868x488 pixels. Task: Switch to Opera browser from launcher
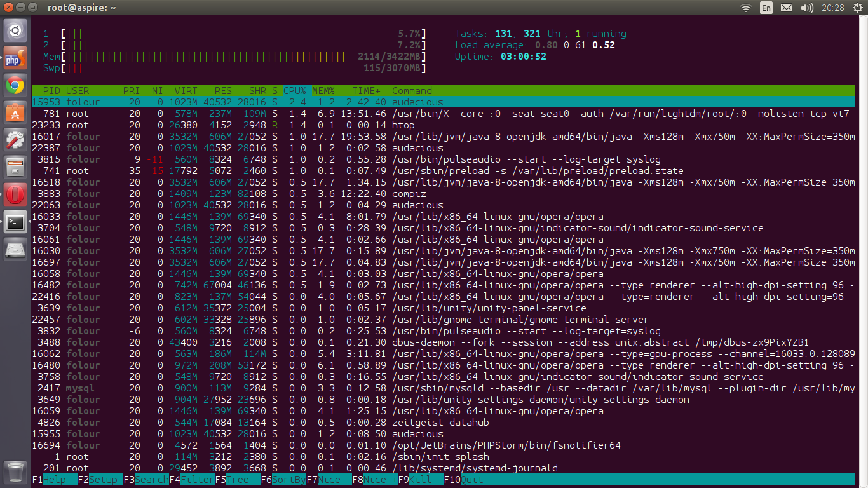(x=15, y=195)
